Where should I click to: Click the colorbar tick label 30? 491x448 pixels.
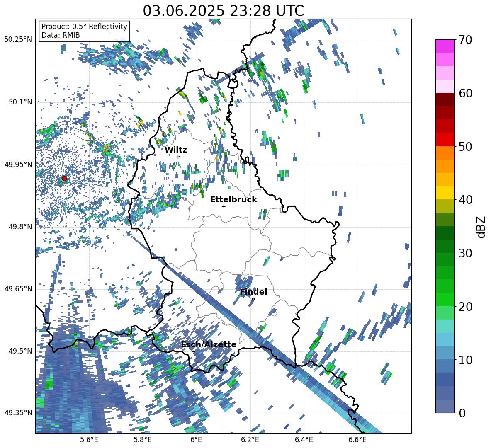point(465,253)
